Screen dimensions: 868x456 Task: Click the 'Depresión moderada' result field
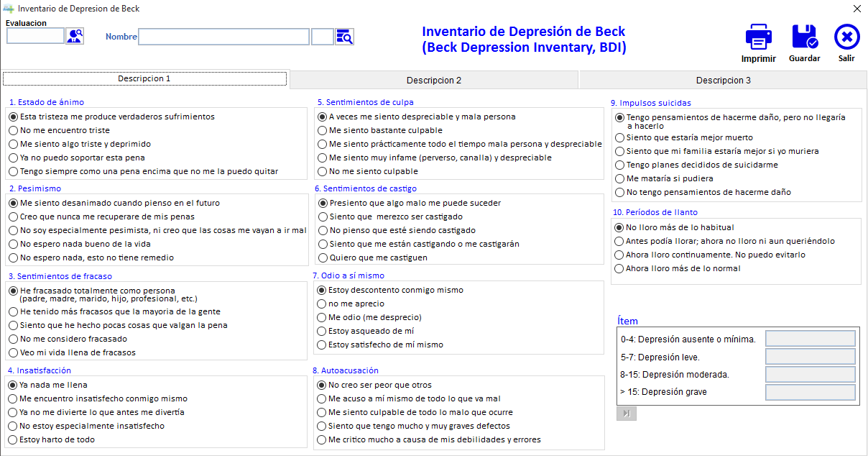coord(811,374)
